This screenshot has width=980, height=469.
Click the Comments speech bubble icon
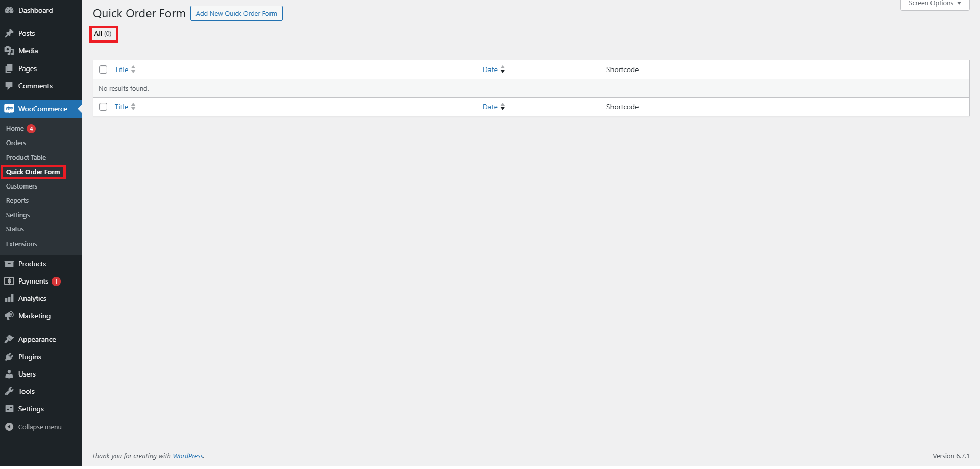[9, 86]
